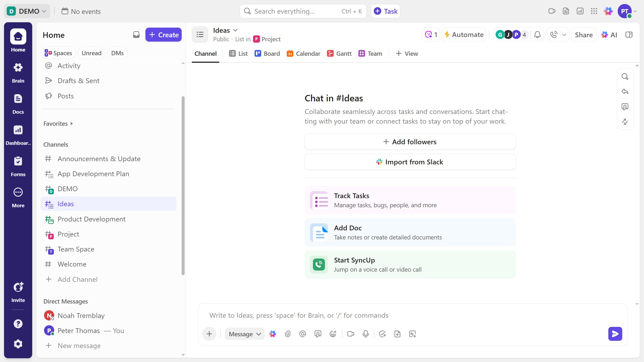Image resolution: width=644 pixels, height=362 pixels.
Task: Open the emoji picker
Action: [333, 334]
